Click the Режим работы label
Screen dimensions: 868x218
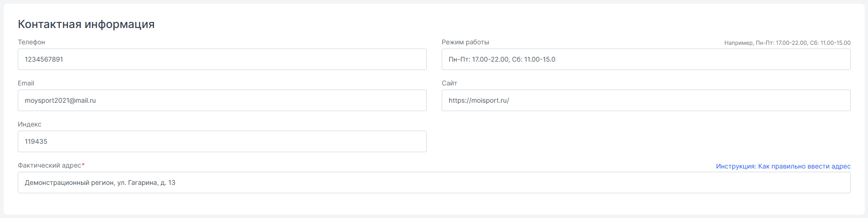[x=466, y=42]
